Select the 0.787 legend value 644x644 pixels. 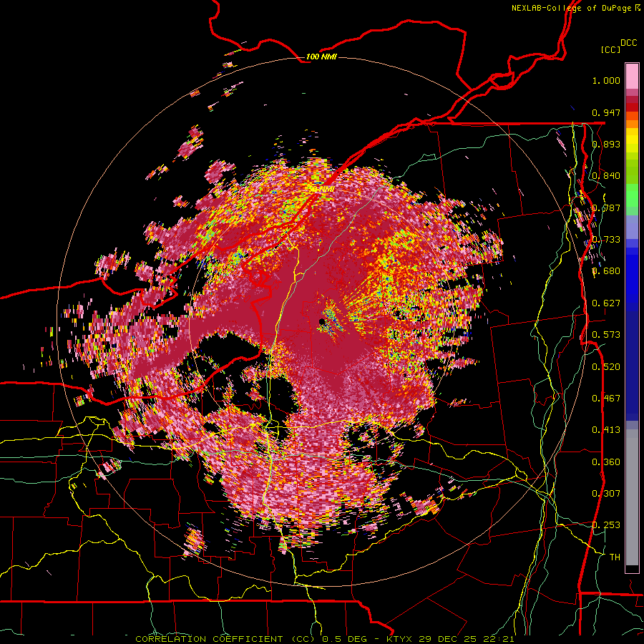(x=606, y=208)
